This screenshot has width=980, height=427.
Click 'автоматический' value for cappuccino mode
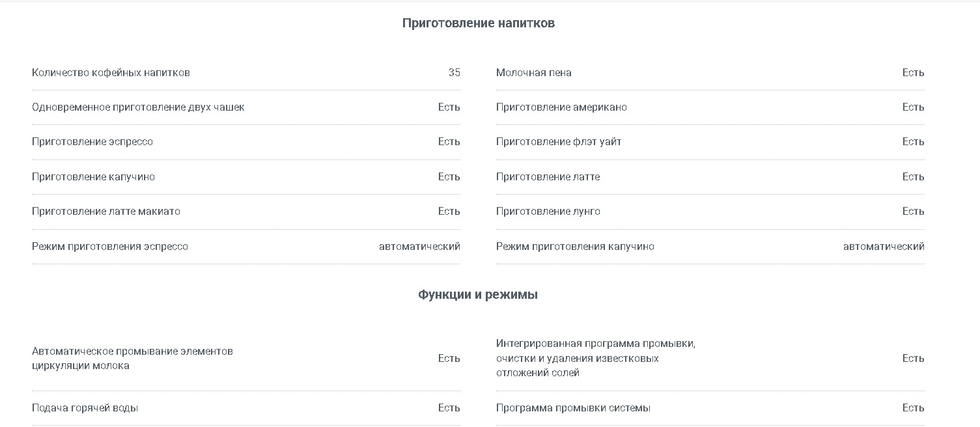[x=884, y=247]
